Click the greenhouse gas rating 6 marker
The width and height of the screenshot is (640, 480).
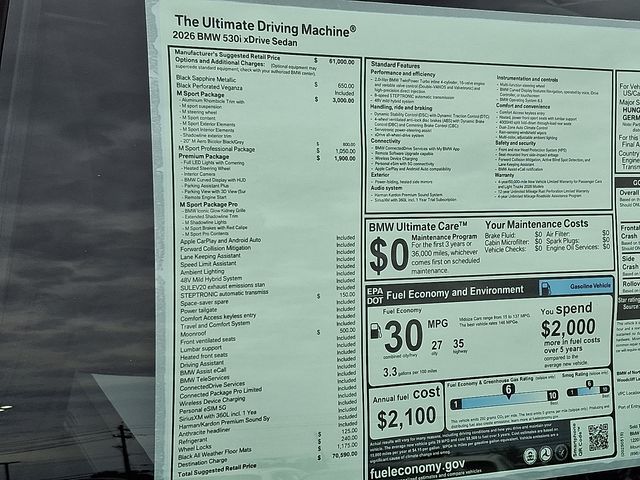(x=508, y=391)
